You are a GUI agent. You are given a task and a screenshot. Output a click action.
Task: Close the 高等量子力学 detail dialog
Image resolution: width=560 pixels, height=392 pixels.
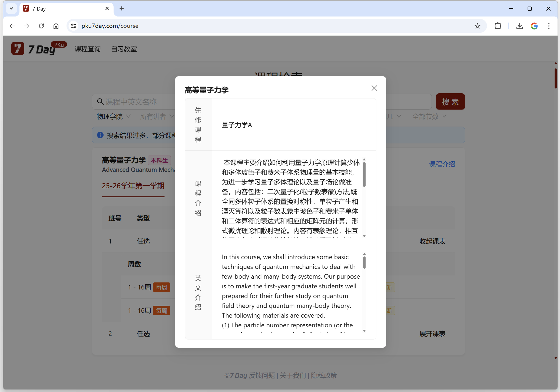[374, 88]
